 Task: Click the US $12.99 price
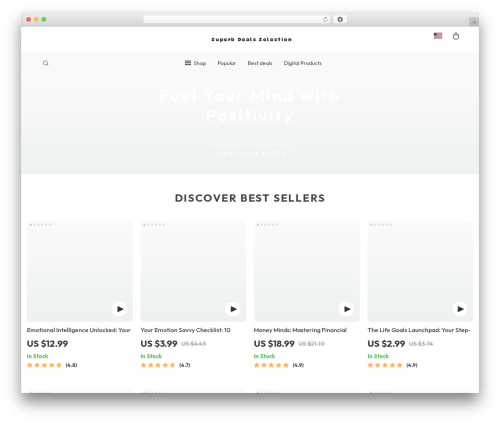tap(47, 344)
